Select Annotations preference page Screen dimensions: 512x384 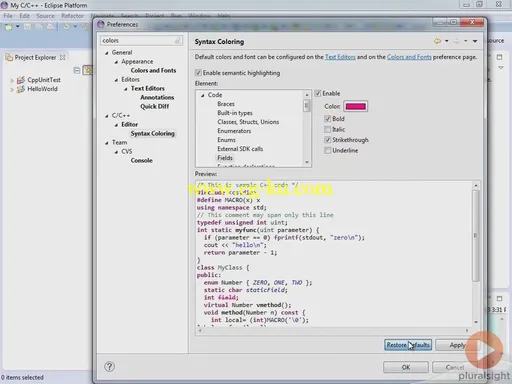coord(157,97)
